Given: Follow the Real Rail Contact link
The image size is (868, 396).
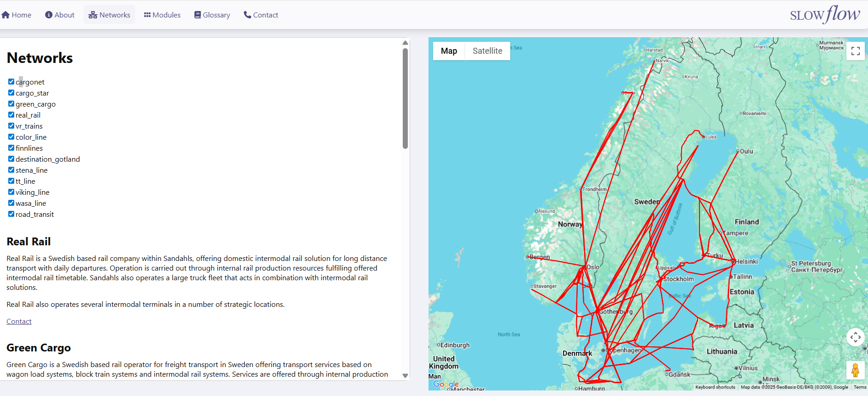Looking at the screenshot, I should tap(19, 322).
